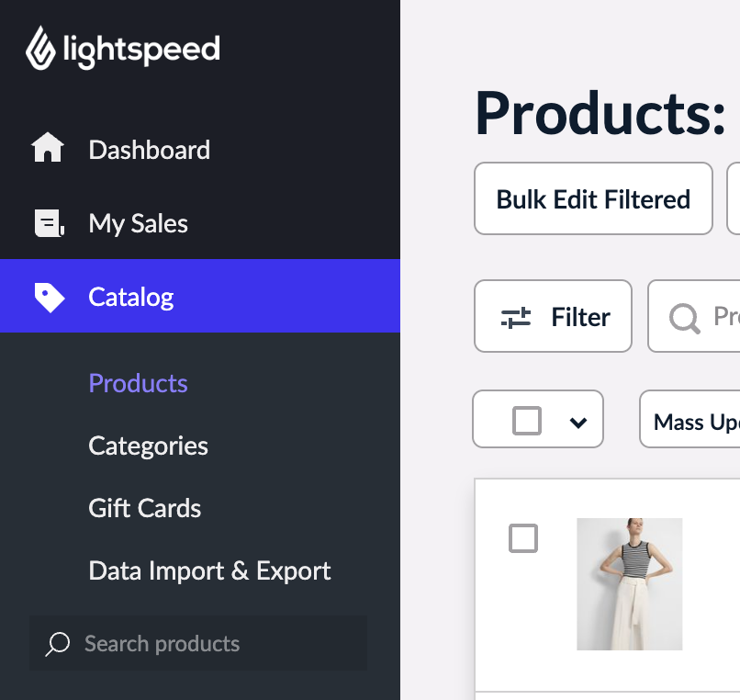
Task: Click the My Sales receipt icon
Action: pyautogui.click(x=49, y=223)
